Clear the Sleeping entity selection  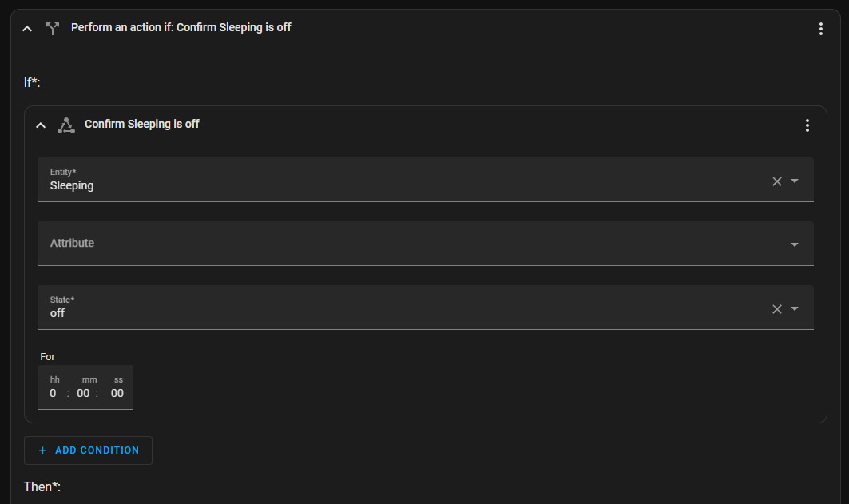point(776,181)
